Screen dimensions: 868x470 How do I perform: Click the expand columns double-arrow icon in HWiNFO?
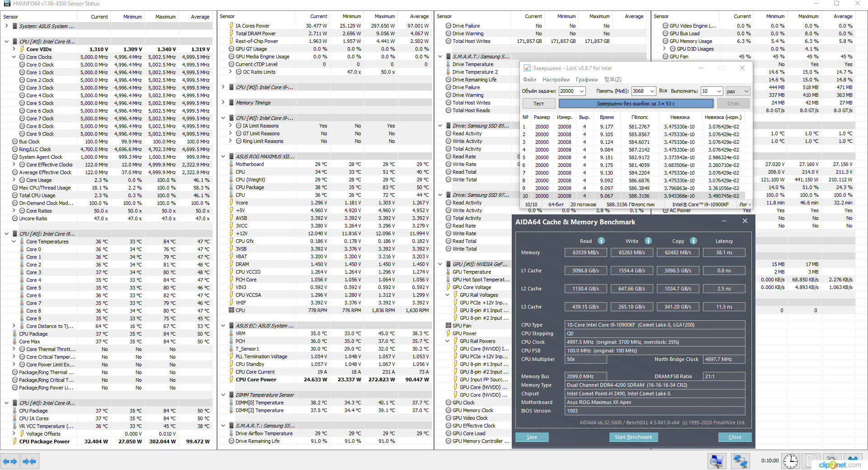[10, 461]
